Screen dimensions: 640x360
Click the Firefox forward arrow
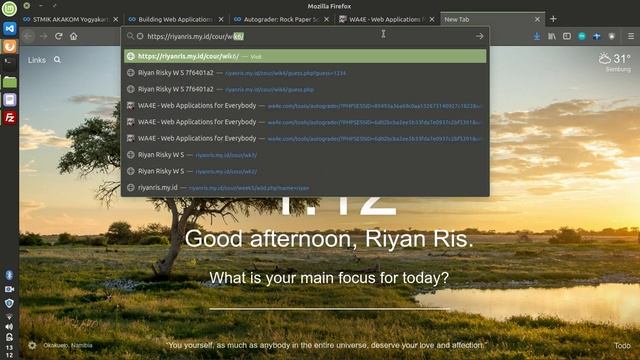43,36
